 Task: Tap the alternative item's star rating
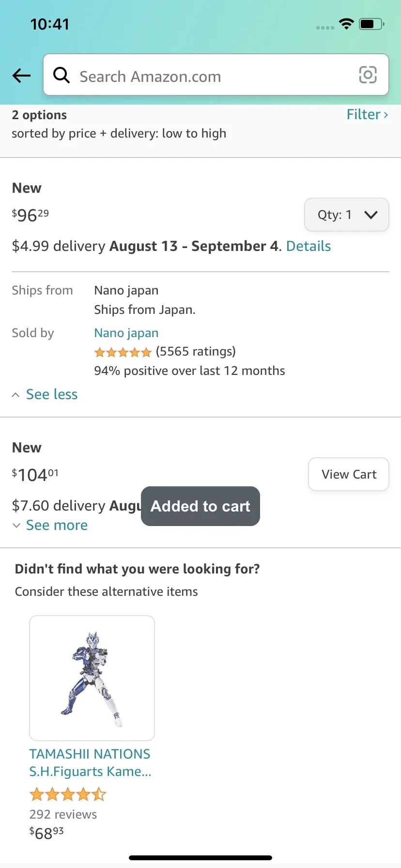[x=68, y=794]
